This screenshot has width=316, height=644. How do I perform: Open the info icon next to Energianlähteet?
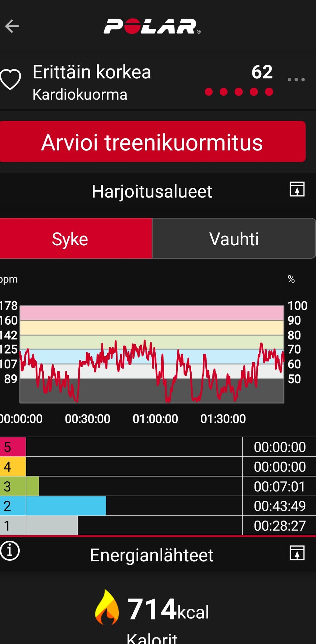coord(10,551)
